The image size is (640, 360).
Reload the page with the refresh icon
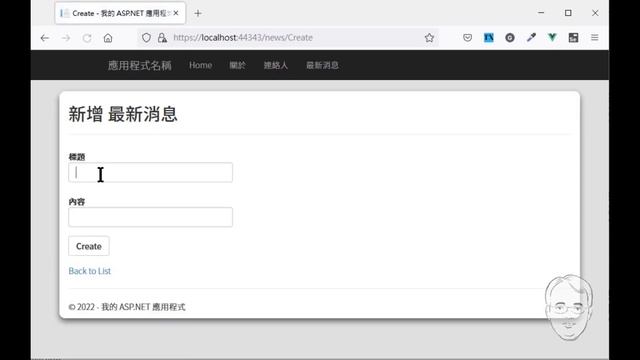tap(87, 38)
